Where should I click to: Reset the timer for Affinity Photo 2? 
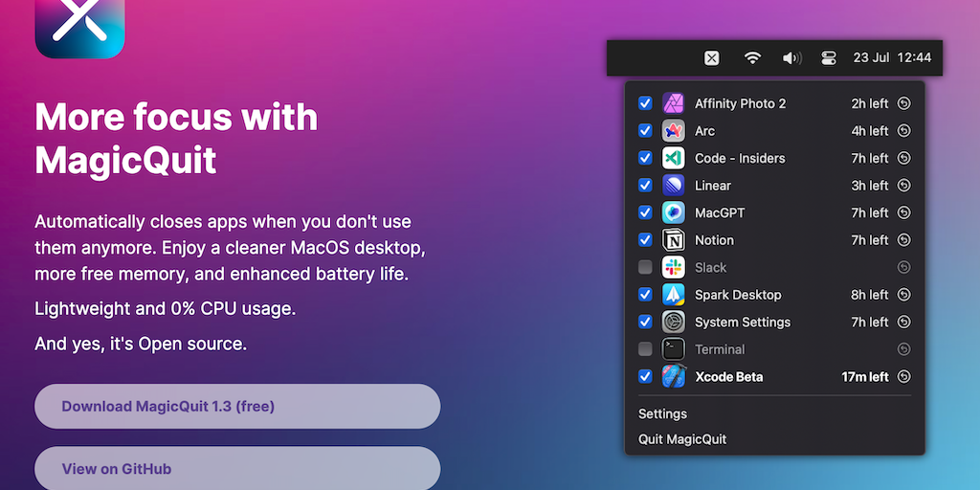click(x=903, y=103)
